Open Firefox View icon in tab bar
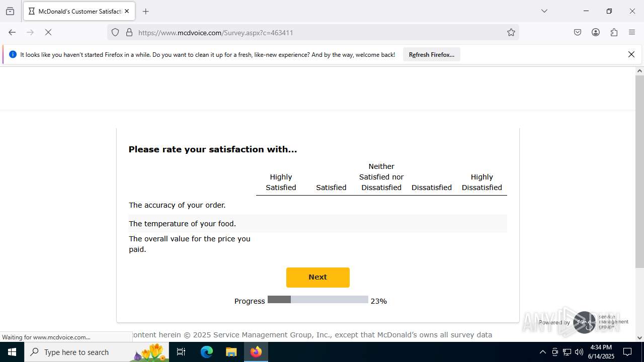Screen dimensions: 644x362 [10, 11]
